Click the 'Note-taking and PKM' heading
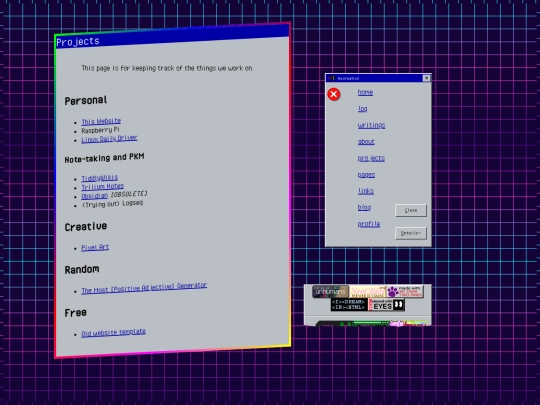540x405 pixels. 104,158
